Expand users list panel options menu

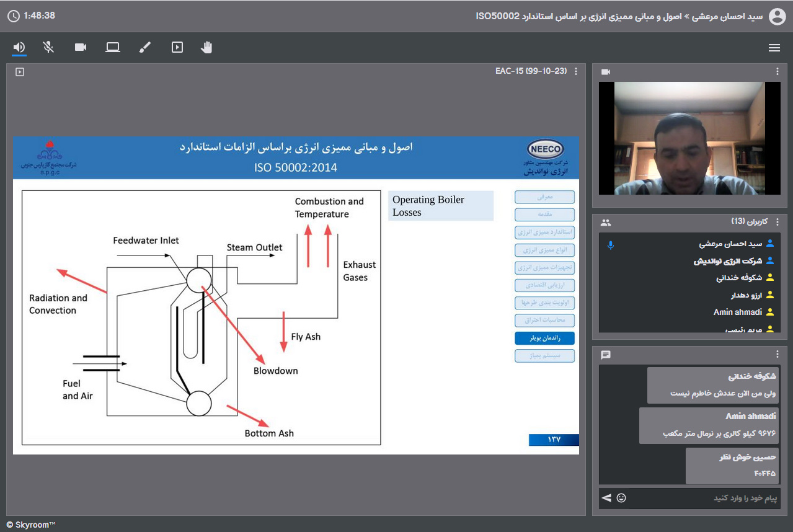point(777,222)
